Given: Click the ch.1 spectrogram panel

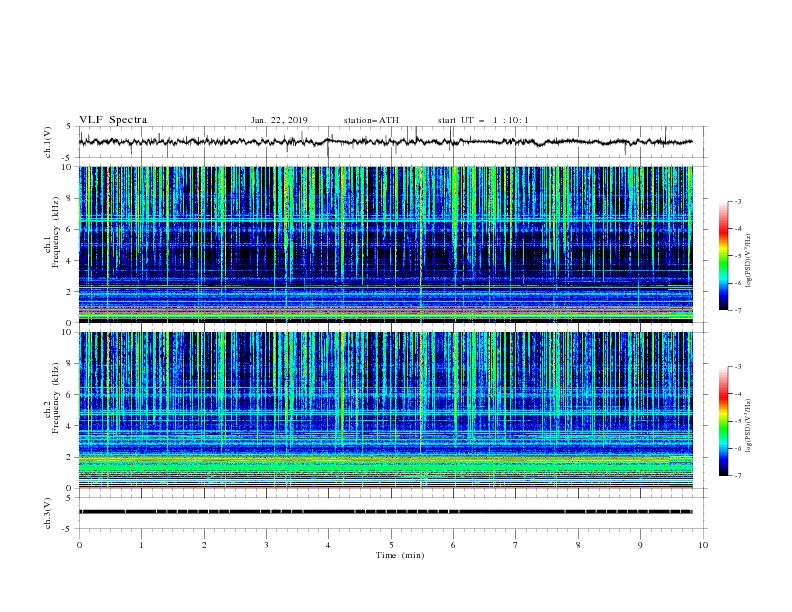Looking at the screenshot, I should click(385, 244).
